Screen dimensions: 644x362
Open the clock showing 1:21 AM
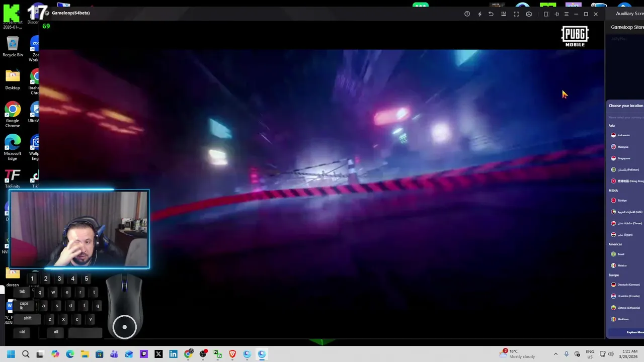(x=628, y=354)
